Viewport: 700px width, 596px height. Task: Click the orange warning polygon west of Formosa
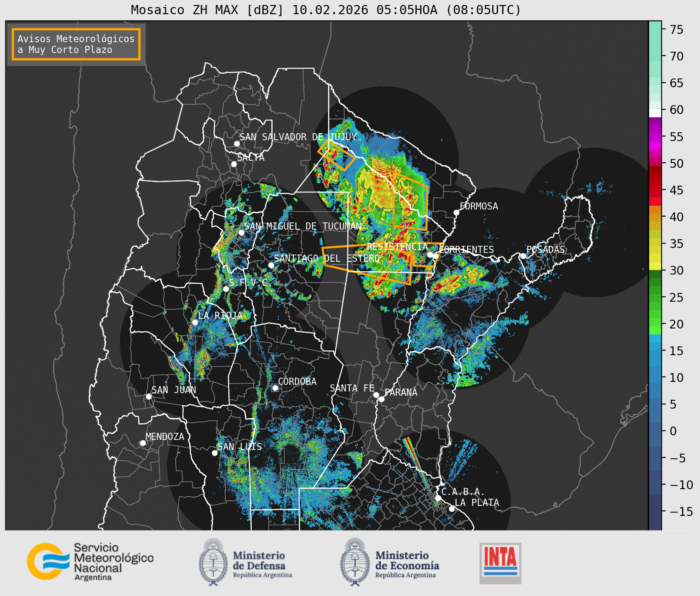410,201
